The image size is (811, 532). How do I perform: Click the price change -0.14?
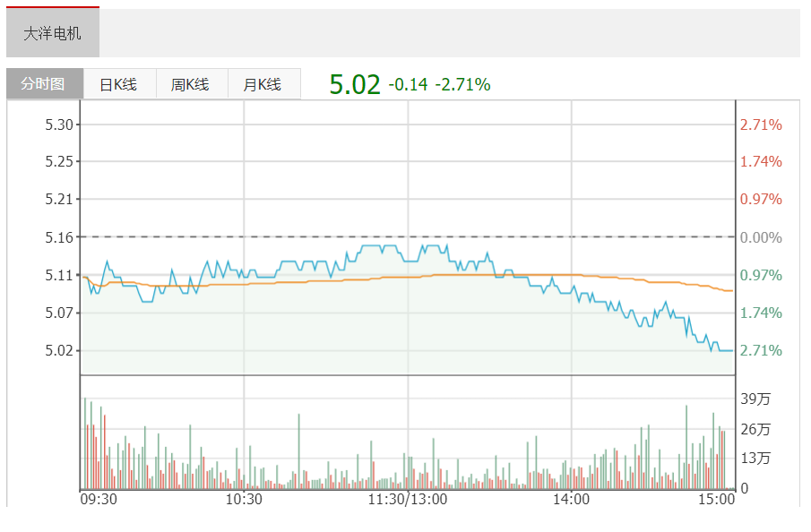(x=408, y=84)
